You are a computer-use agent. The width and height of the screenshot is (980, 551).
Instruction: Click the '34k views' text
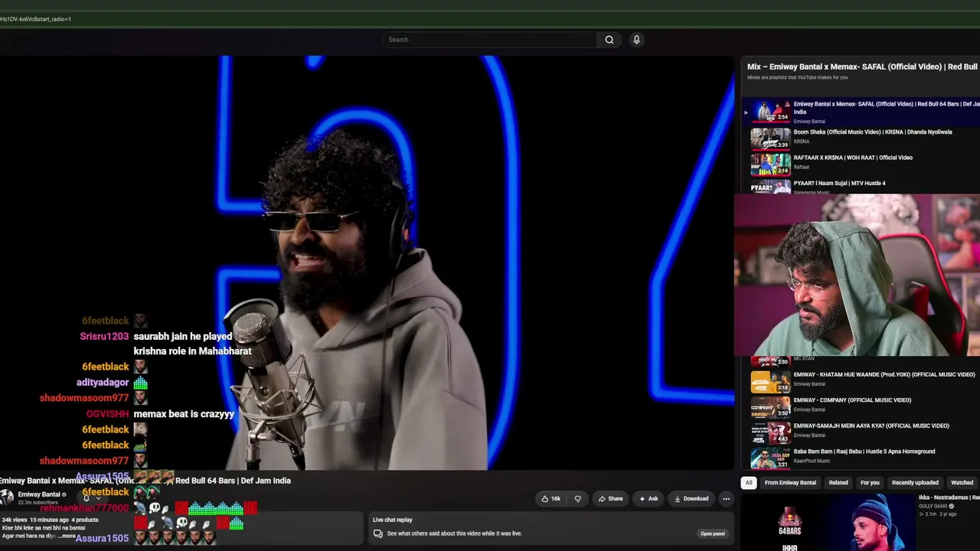[14, 520]
